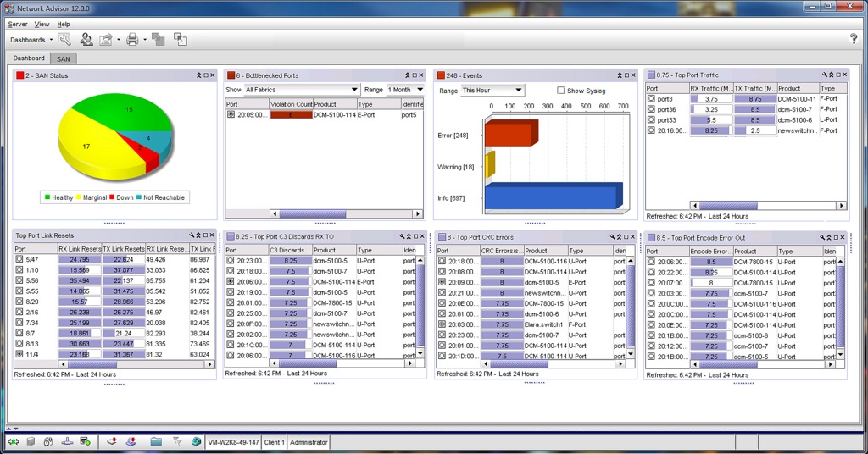Open the Dashboards dropdown
The width and height of the screenshot is (868, 454).
pos(31,40)
